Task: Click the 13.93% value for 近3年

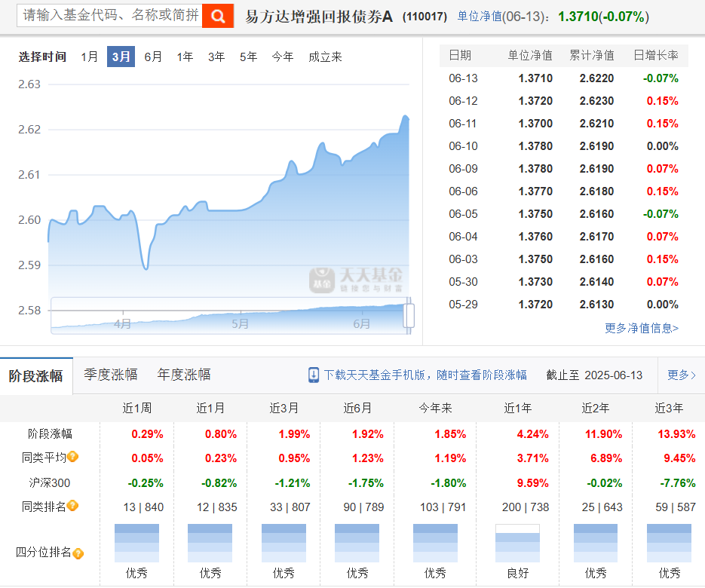Action: point(676,433)
